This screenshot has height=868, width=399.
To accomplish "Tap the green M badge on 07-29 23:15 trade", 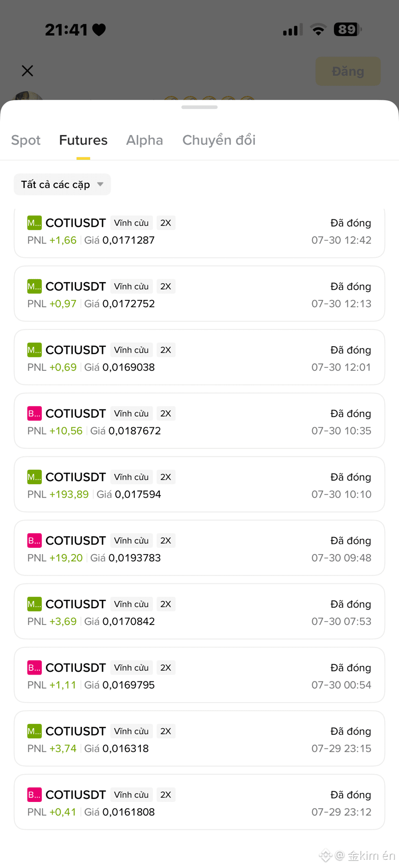I will tap(34, 731).
